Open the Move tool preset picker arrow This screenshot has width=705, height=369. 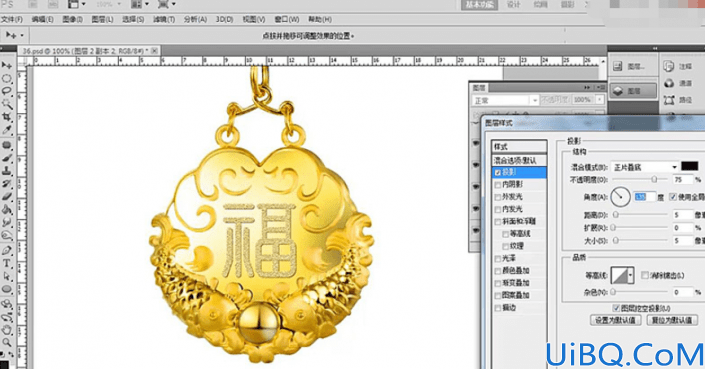point(22,35)
